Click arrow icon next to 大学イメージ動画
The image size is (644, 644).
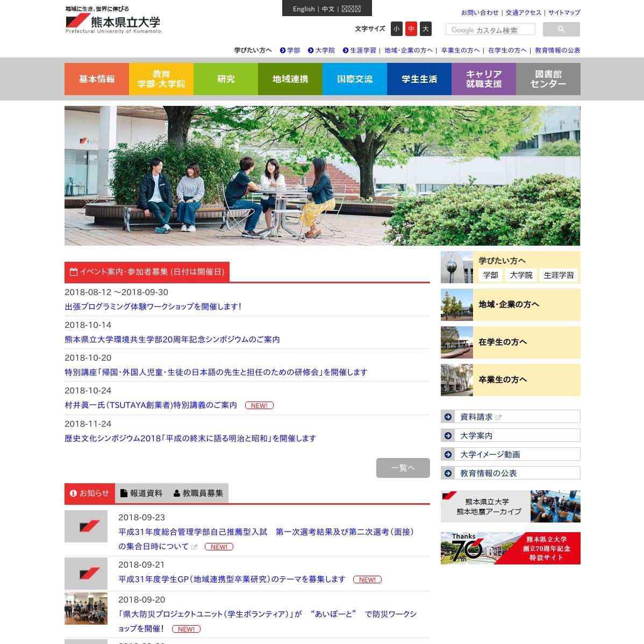448,455
